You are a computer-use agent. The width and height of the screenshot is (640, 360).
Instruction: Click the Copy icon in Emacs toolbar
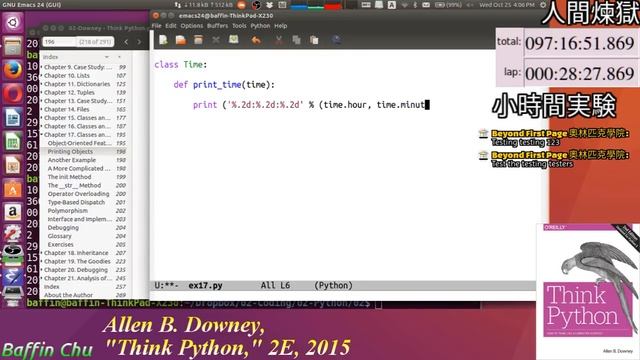[297, 40]
